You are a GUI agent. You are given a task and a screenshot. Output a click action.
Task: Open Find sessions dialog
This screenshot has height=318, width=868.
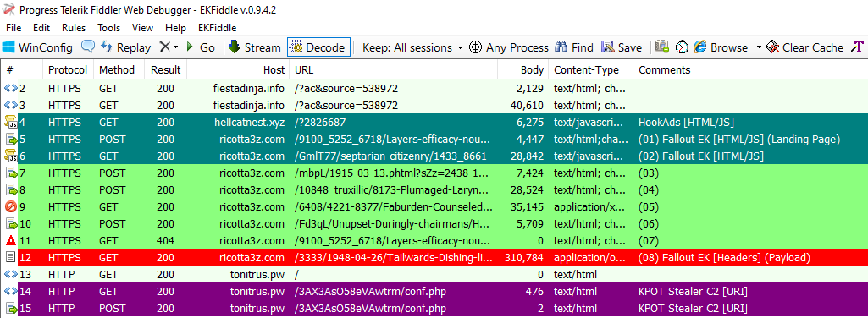(x=574, y=47)
